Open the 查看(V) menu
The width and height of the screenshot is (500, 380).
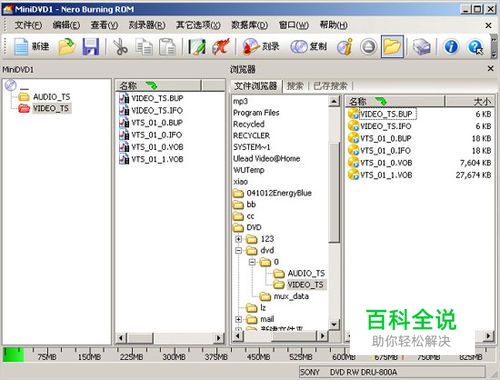(104, 25)
